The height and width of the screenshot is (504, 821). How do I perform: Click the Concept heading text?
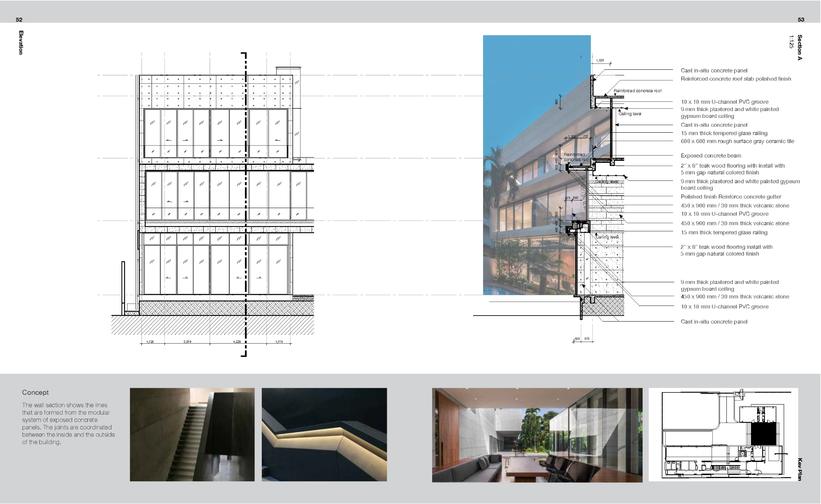[x=35, y=393]
